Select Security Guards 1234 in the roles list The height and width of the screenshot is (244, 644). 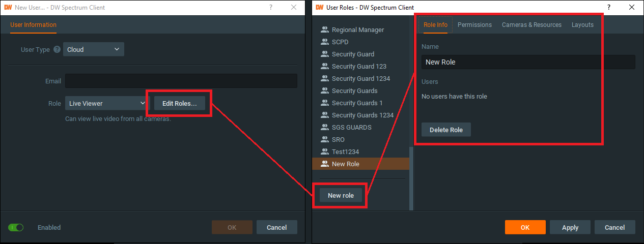point(362,115)
